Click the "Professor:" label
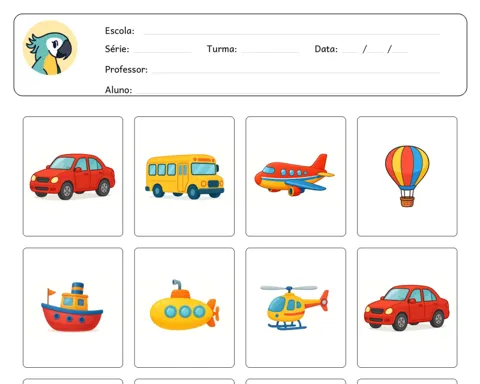480x384 pixels. pos(126,69)
